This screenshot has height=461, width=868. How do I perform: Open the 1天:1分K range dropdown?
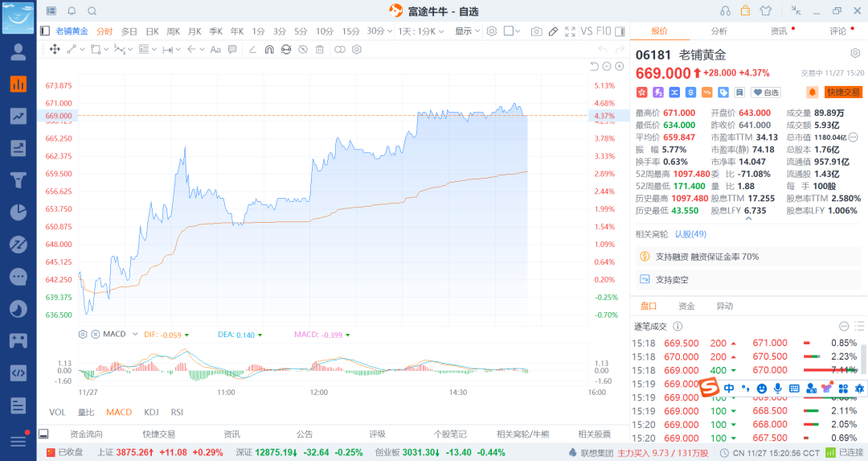coord(420,31)
